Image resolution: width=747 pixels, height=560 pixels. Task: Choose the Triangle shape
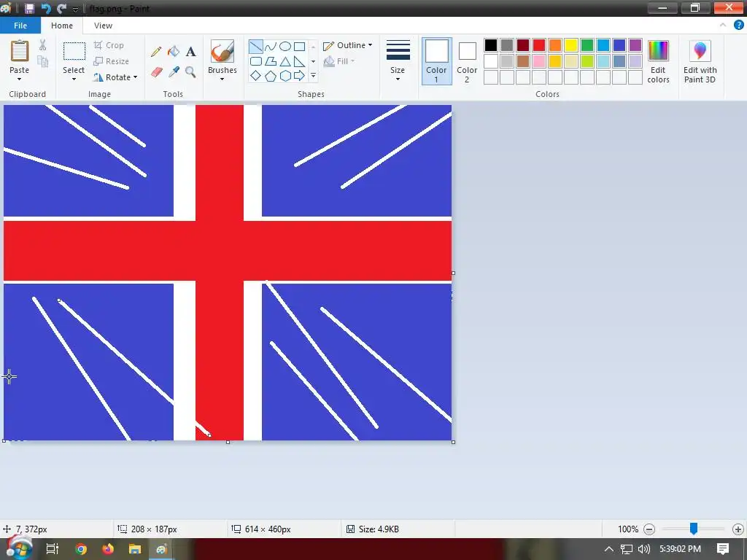tap(285, 61)
